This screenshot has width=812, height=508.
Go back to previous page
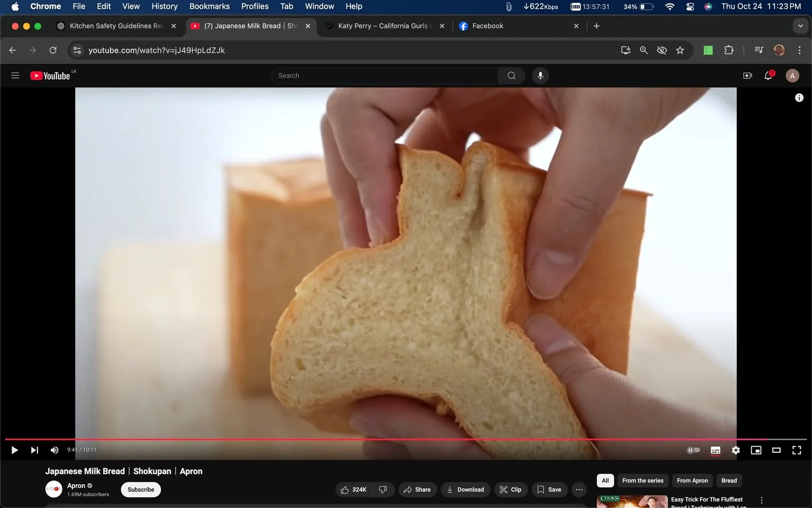pos(13,50)
